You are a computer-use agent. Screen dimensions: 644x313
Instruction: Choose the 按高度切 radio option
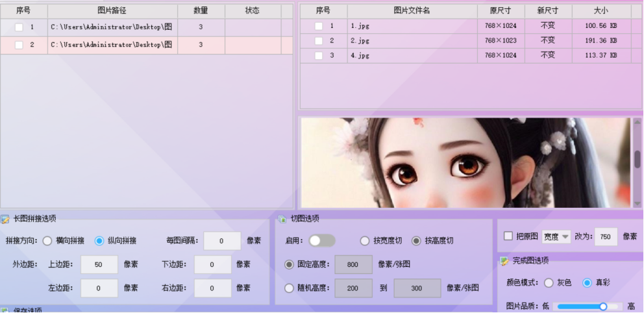click(x=417, y=241)
